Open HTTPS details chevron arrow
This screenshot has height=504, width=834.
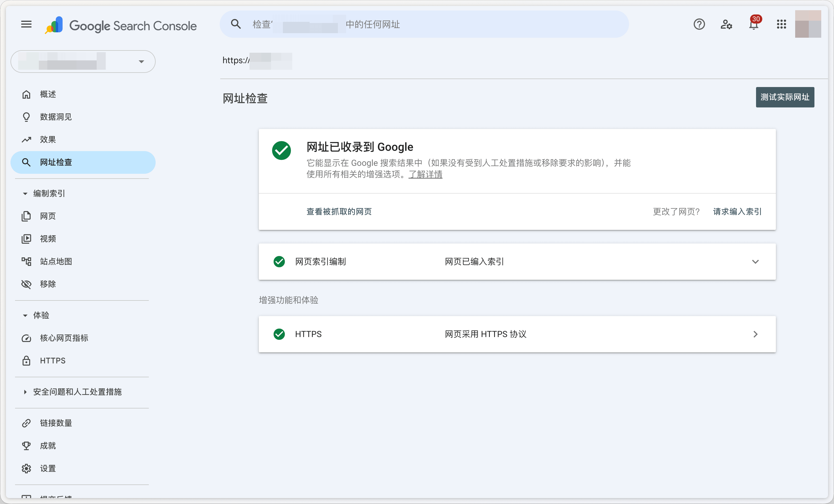pyautogui.click(x=755, y=334)
